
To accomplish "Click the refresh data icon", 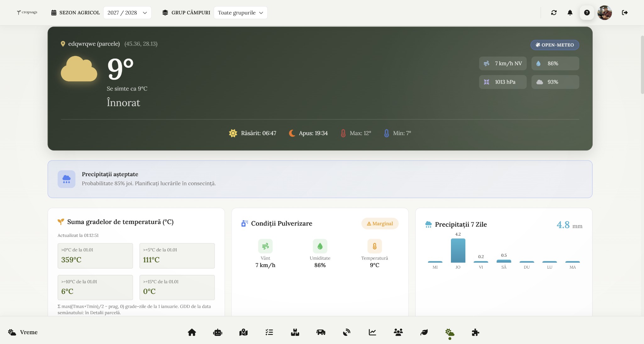I will [554, 13].
